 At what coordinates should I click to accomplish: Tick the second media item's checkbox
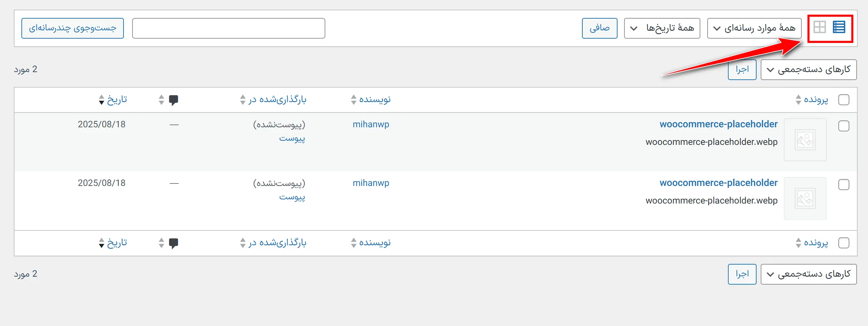844,185
